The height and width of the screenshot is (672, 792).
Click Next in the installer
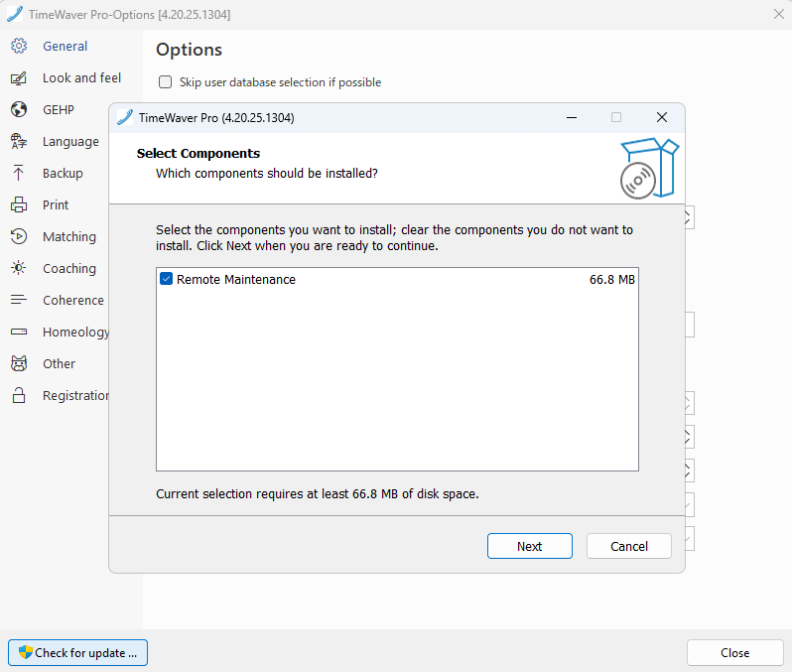coord(529,546)
